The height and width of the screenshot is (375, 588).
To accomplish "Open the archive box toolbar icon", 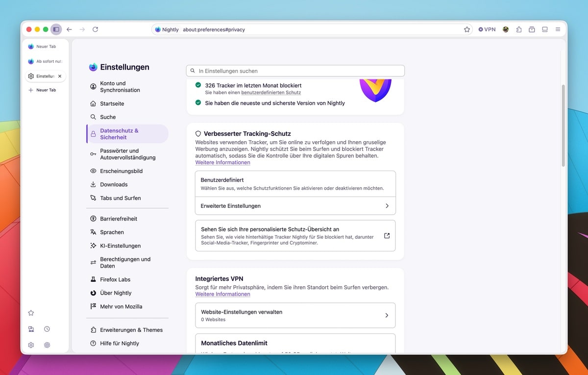I will pos(532,29).
